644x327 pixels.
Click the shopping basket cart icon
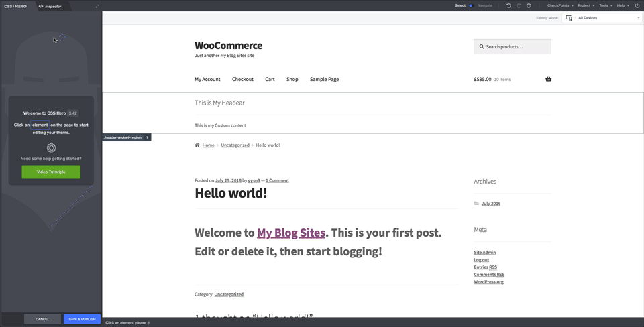point(548,79)
